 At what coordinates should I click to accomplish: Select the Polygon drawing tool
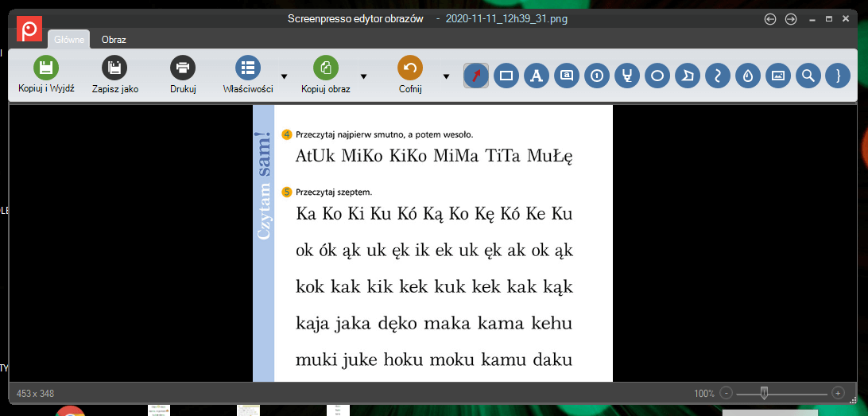(x=688, y=76)
